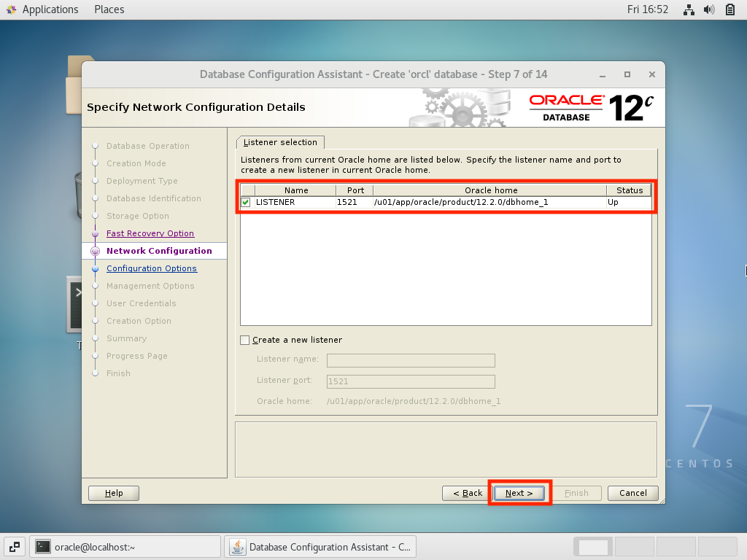Viewport: 747px width, 560px height.
Task: Click the Port column header
Action: coord(355,190)
